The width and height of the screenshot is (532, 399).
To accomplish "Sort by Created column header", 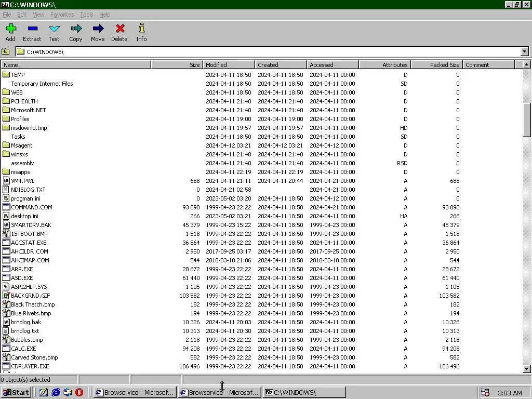I will tap(281, 65).
